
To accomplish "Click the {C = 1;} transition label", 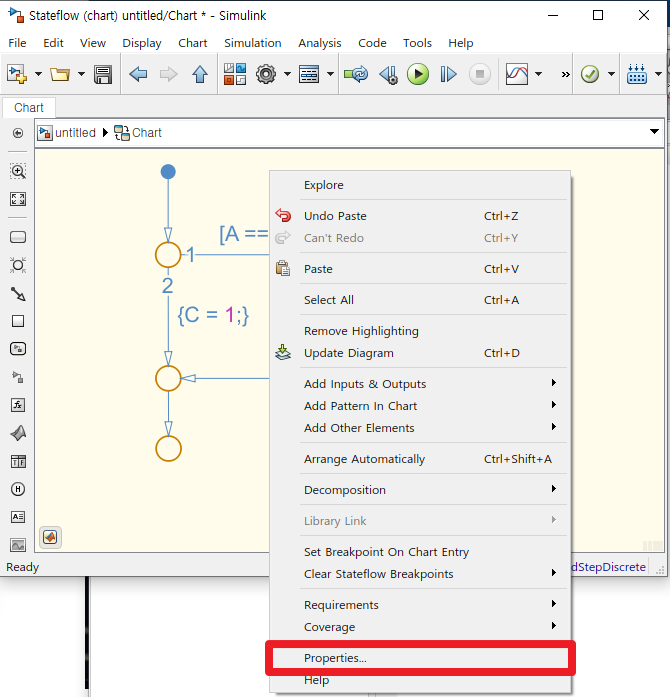I will (213, 315).
